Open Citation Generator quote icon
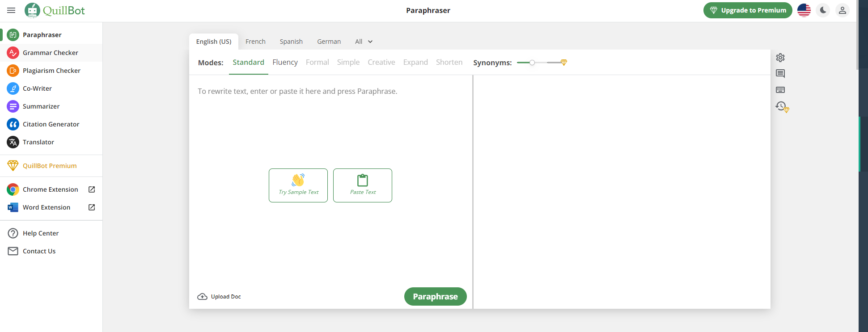The width and height of the screenshot is (868, 332). [x=13, y=124]
